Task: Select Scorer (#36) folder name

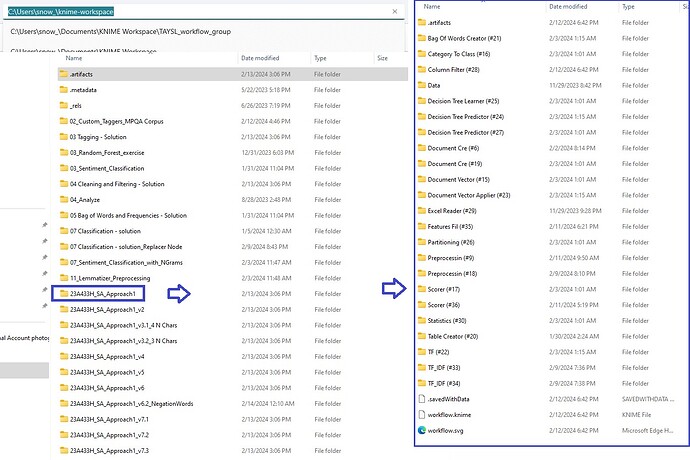Action: pyautogui.click(x=444, y=305)
